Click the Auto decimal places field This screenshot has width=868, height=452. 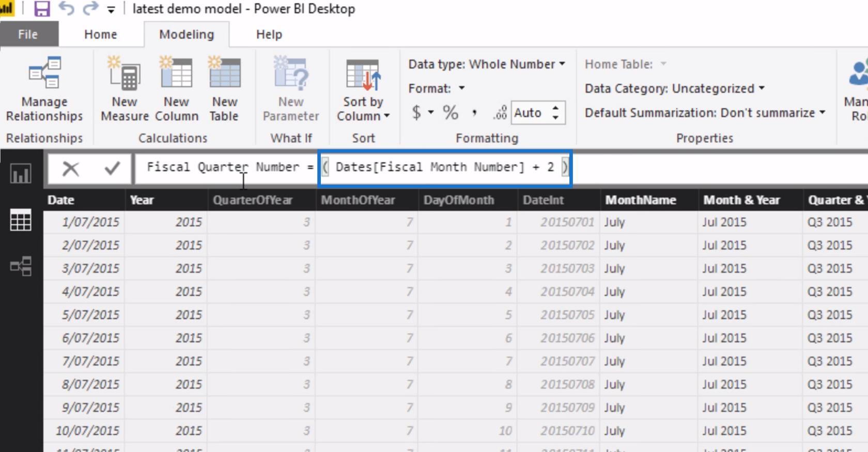pos(529,113)
